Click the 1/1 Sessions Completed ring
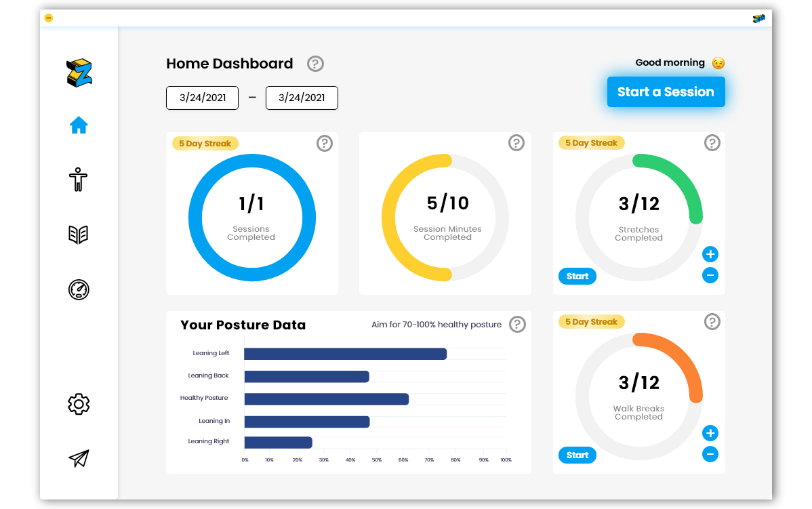Image resolution: width=812 pixels, height=509 pixels. coord(251,218)
